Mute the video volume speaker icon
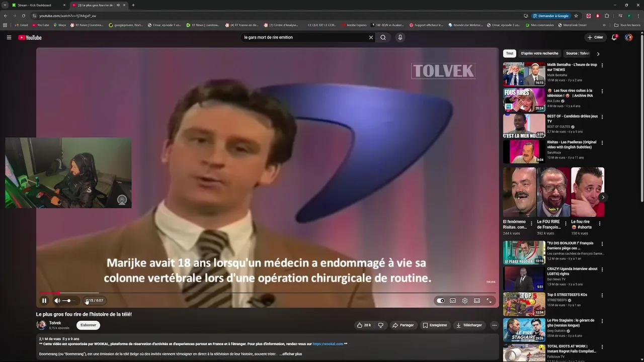 tap(57, 301)
